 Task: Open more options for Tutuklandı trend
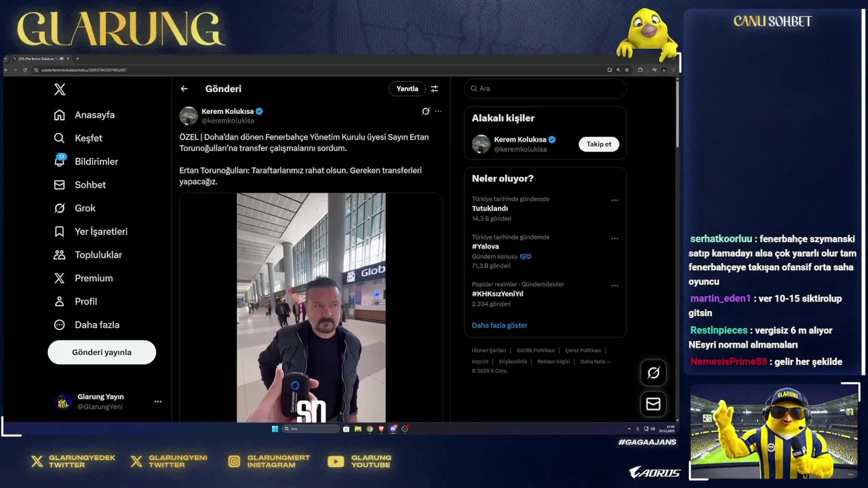[x=614, y=201]
